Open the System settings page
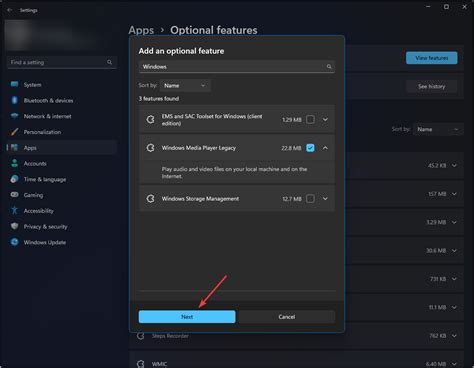Image resolution: width=474 pixels, height=368 pixels. tap(62, 85)
